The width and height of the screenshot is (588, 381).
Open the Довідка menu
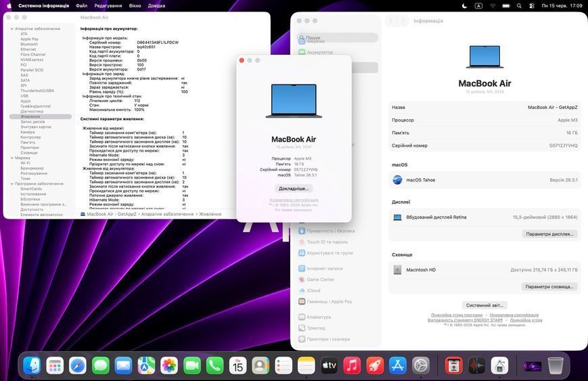tap(156, 5)
